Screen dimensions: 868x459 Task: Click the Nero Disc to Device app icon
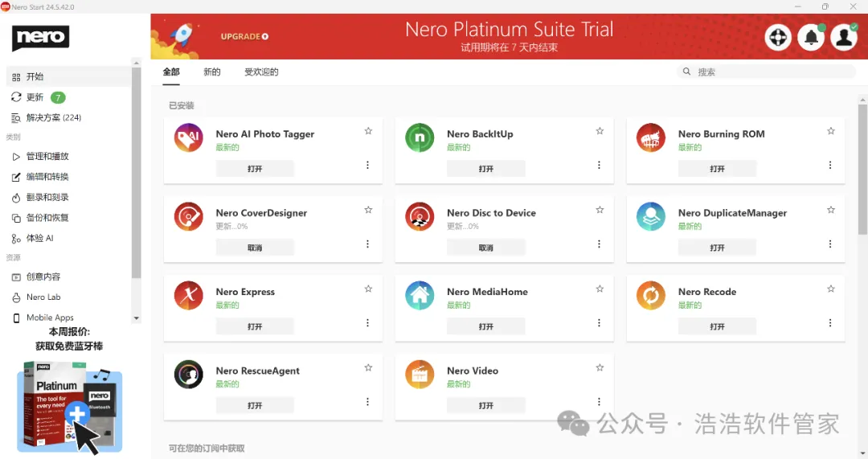pyautogui.click(x=420, y=216)
